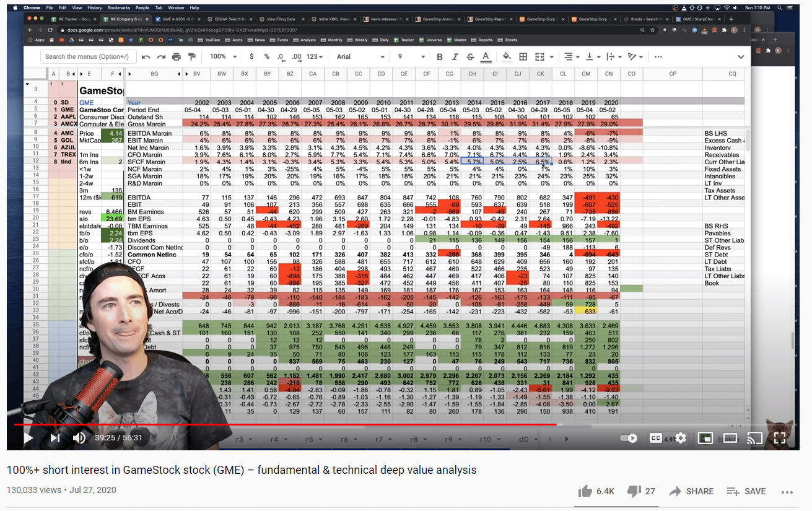Viewport: 812px width, 511px height.
Task: Skip to the next video
Action: [x=55, y=438]
